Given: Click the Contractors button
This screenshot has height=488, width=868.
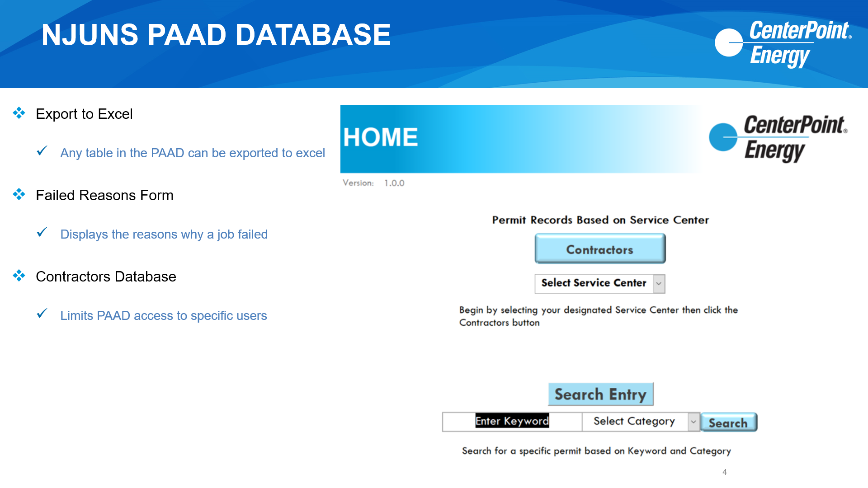Looking at the screenshot, I should pos(600,249).
